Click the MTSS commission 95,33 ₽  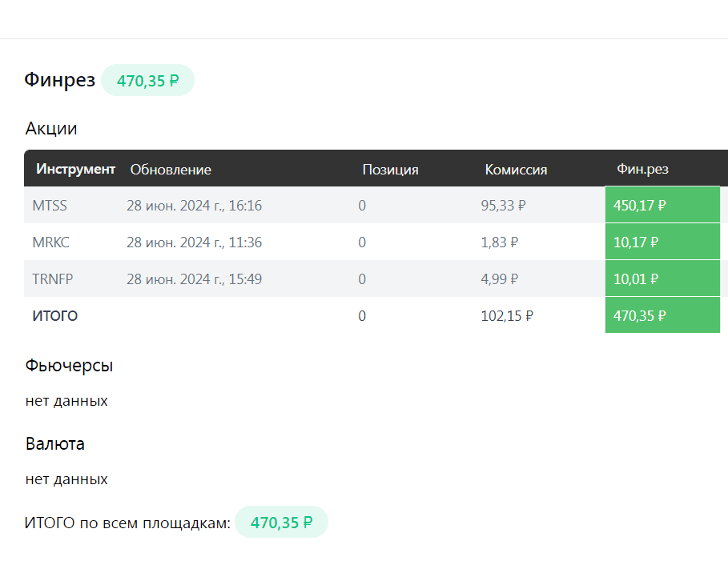pyautogui.click(x=503, y=205)
